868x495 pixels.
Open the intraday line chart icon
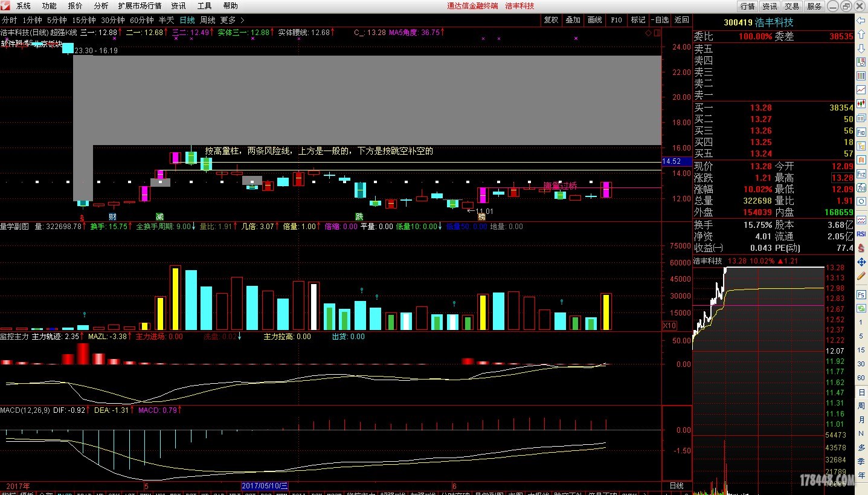click(x=861, y=89)
